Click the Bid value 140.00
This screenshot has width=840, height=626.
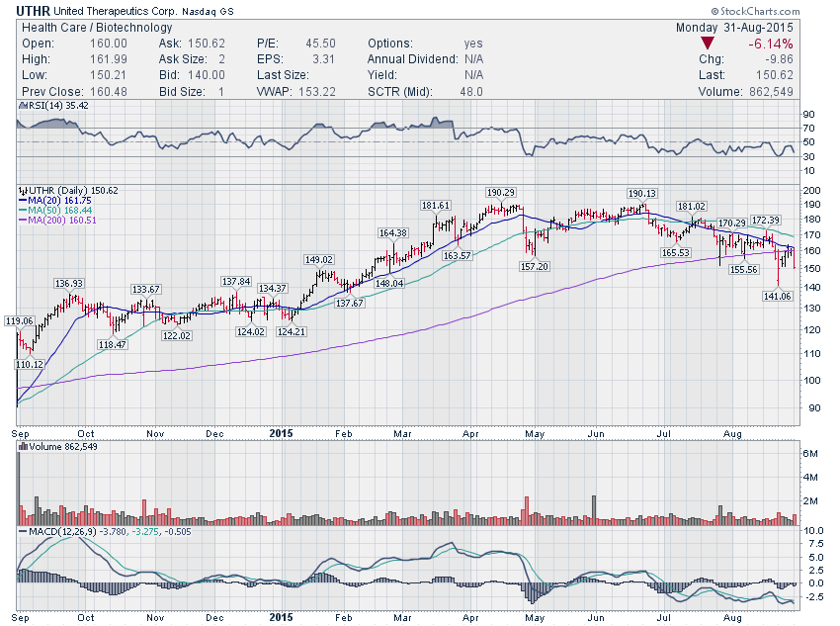[207, 75]
